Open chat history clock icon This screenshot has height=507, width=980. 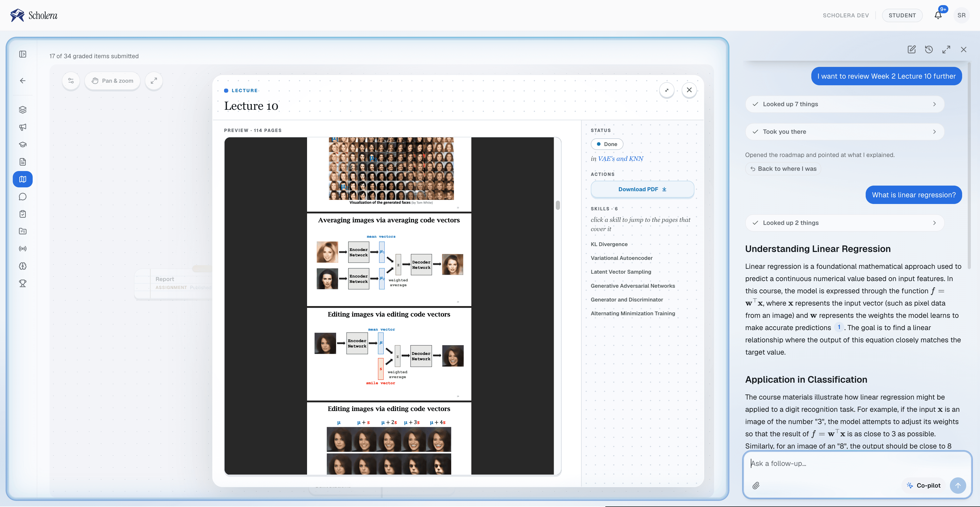coord(929,50)
